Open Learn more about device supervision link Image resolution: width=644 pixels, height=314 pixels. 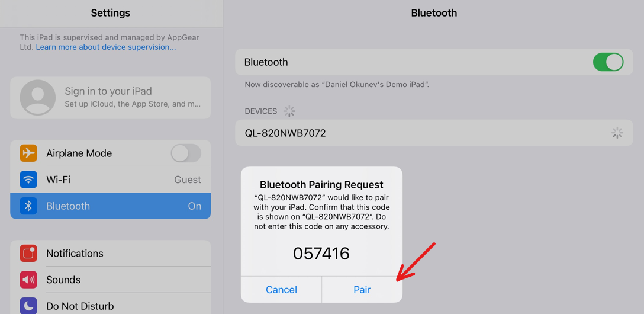(x=106, y=47)
